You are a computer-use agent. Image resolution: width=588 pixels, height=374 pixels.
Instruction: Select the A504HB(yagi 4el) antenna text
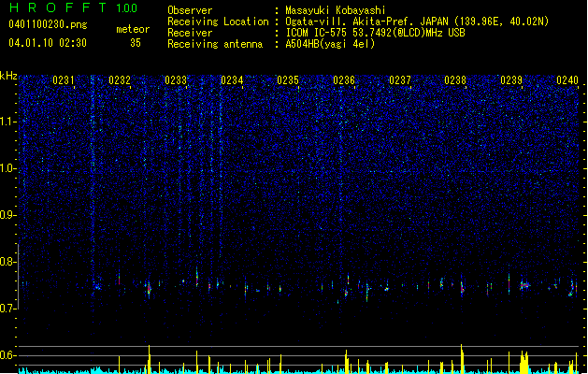[x=330, y=44]
